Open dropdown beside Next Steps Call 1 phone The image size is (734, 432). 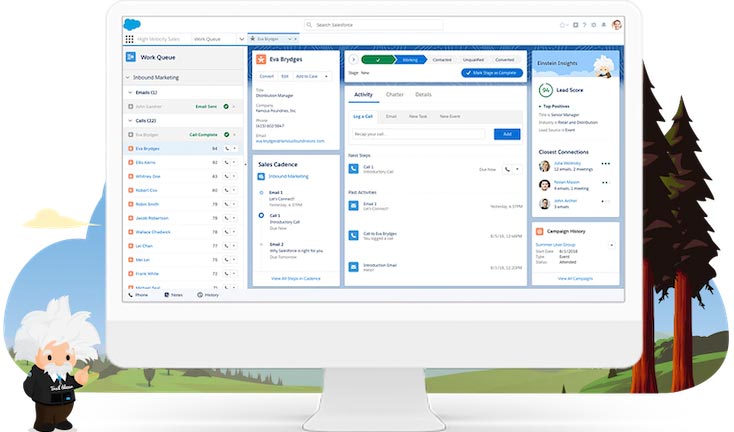pyautogui.click(x=517, y=169)
